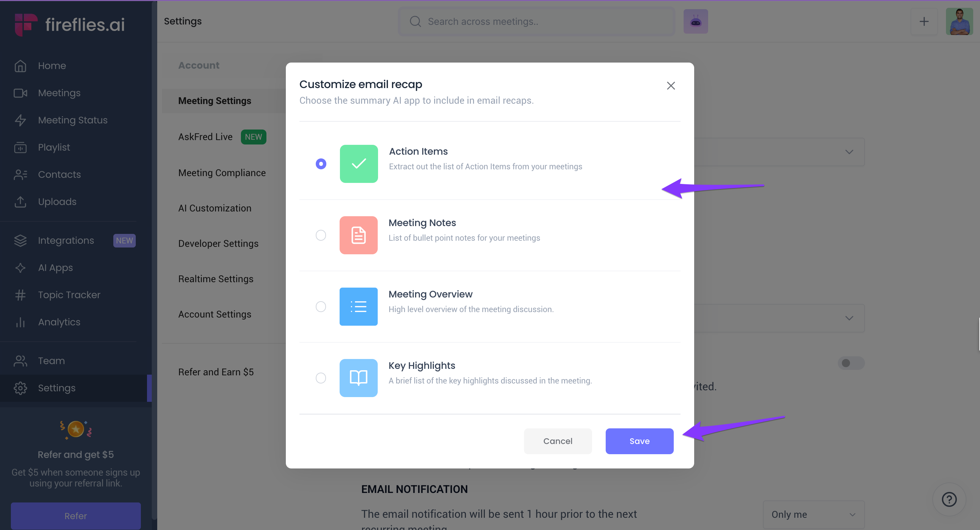Screen dimensions: 980x530
Task: Open the AskFred bot icon
Action: tap(696, 21)
